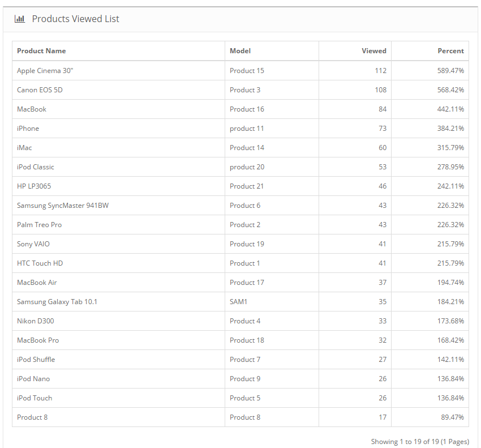Click the Viewed column header

coord(374,51)
